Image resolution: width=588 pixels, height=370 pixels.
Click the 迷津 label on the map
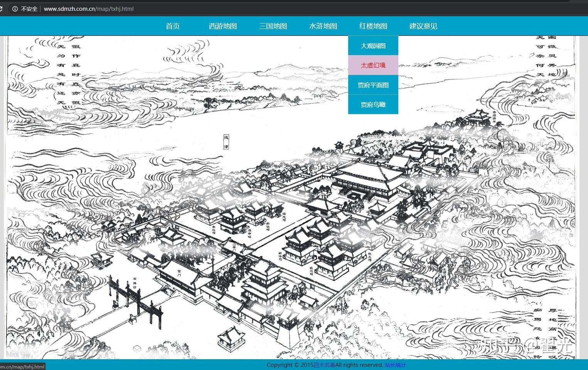coord(226,142)
